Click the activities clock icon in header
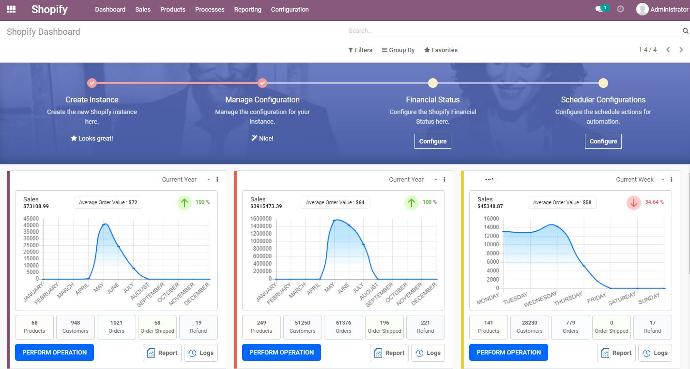 pyautogui.click(x=620, y=9)
